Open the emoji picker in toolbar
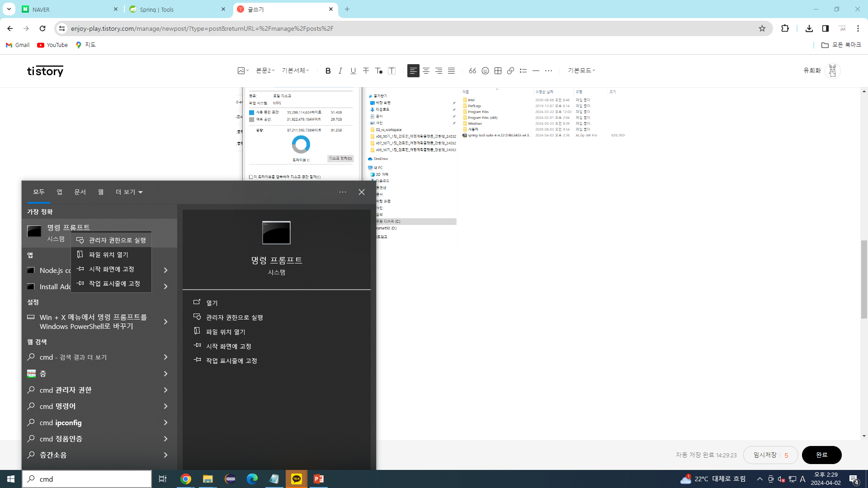Viewport: 868px width, 488px height. point(485,71)
